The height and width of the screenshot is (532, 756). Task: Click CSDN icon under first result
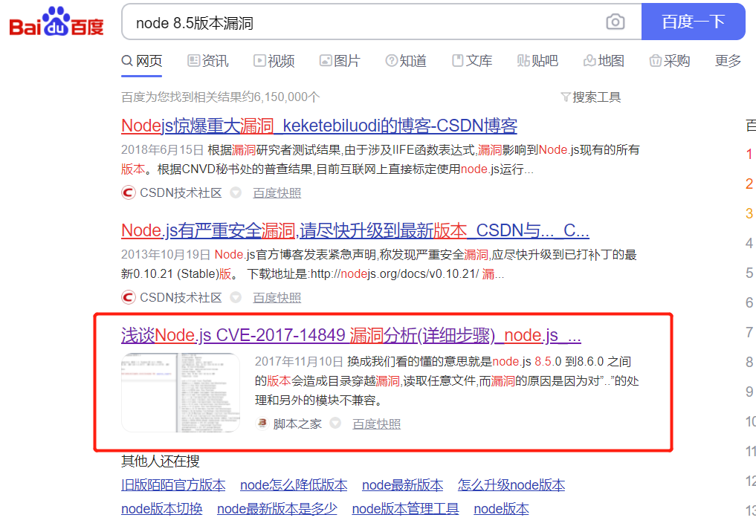(x=129, y=192)
